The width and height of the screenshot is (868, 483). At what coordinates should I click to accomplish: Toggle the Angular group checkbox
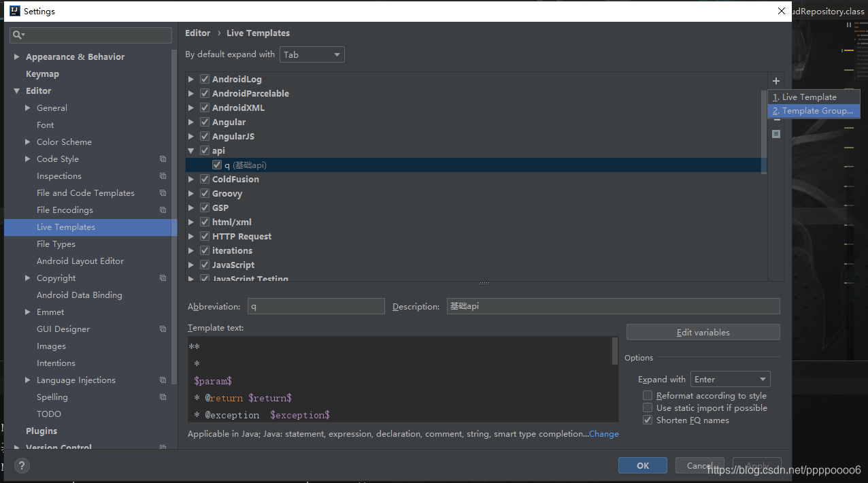[x=205, y=122]
